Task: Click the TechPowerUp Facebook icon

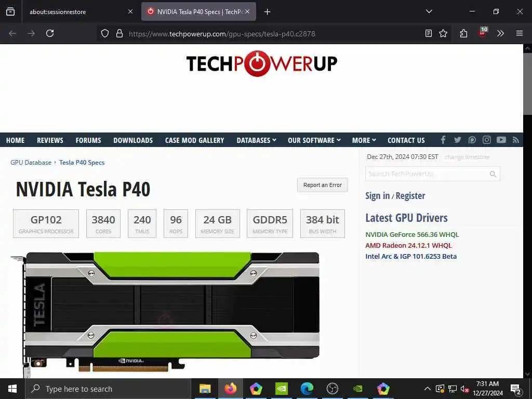Action: [443, 140]
